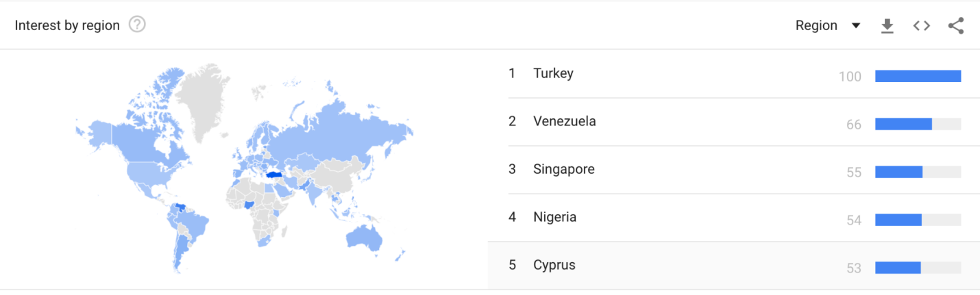Open the Cyprus row
The height and width of the screenshot is (295, 980).
pyautogui.click(x=734, y=266)
